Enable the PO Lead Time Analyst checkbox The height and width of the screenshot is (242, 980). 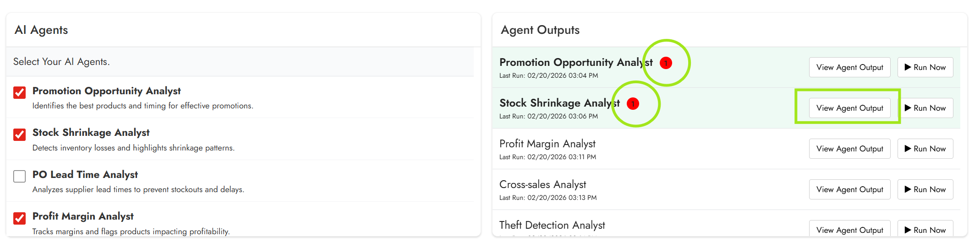[x=20, y=176]
